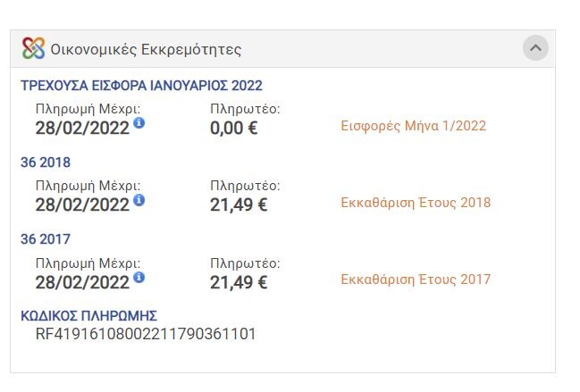
Task: Click the 36 2018 section heading
Action: pyautogui.click(x=46, y=163)
